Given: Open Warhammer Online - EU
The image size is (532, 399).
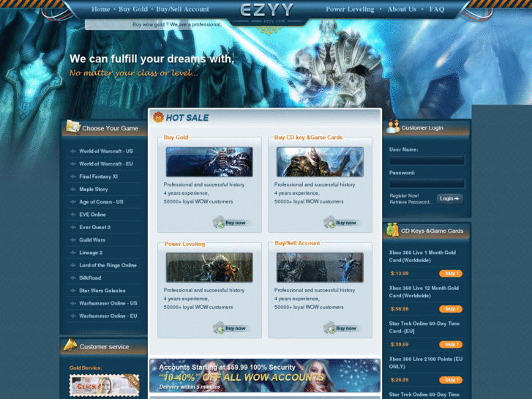Looking at the screenshot, I should [x=108, y=316].
